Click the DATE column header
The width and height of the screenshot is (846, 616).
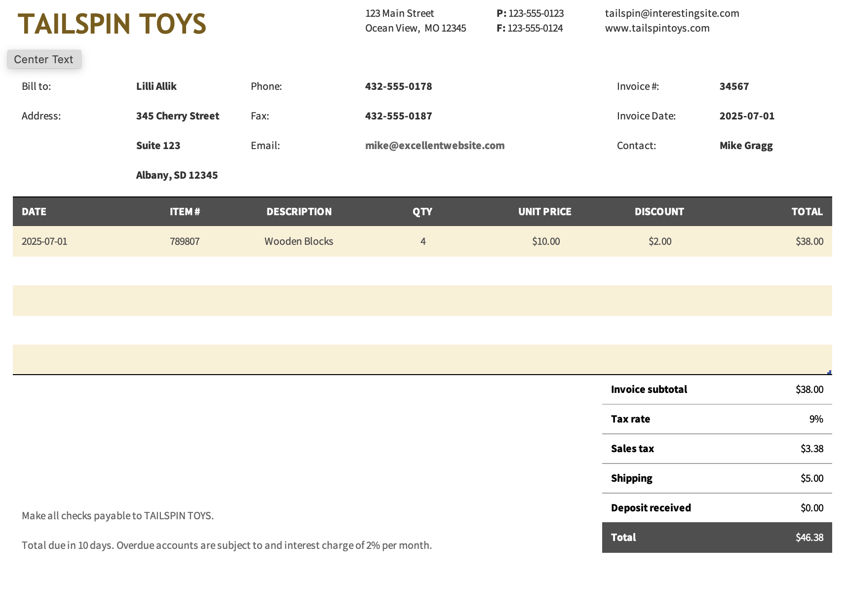pos(34,212)
